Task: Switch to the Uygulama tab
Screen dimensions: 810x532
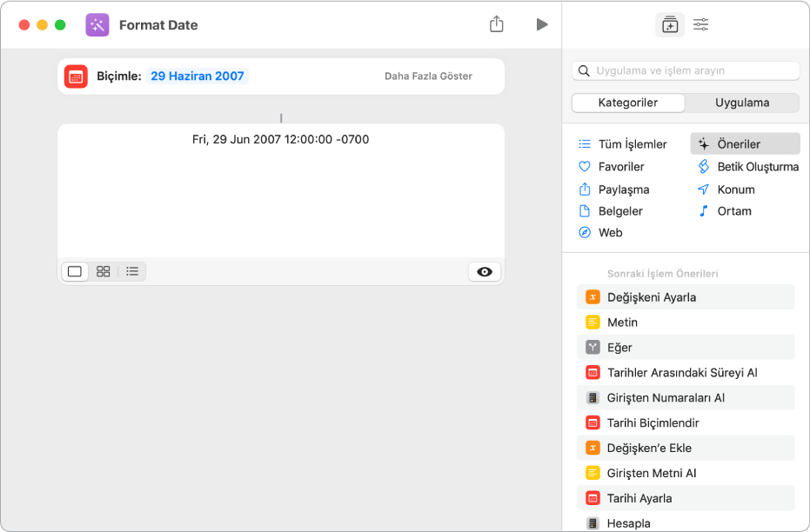Action: point(742,103)
